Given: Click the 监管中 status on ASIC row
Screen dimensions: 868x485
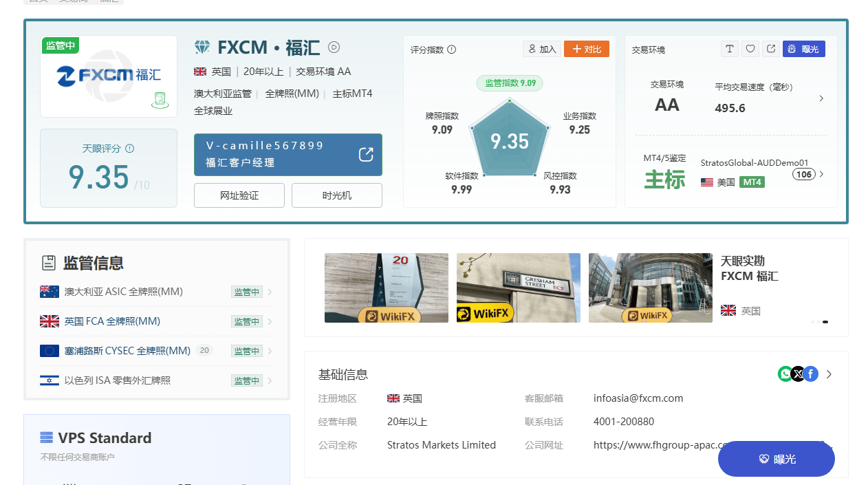Looking at the screenshot, I should tap(247, 292).
